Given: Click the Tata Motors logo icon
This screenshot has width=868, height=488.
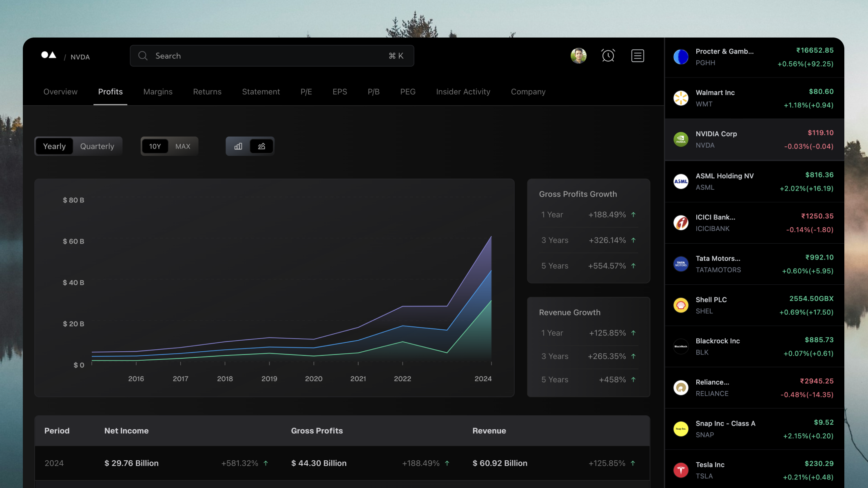Looking at the screenshot, I should [x=681, y=264].
